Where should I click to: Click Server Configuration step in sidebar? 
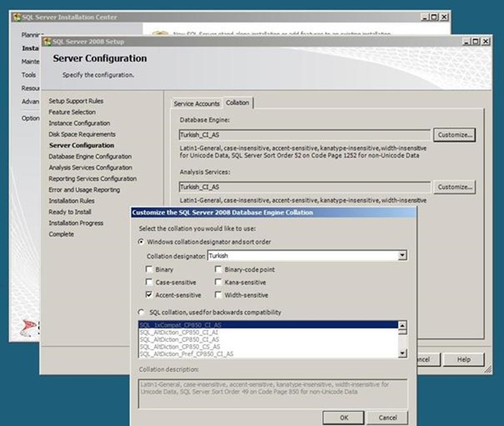(81, 145)
